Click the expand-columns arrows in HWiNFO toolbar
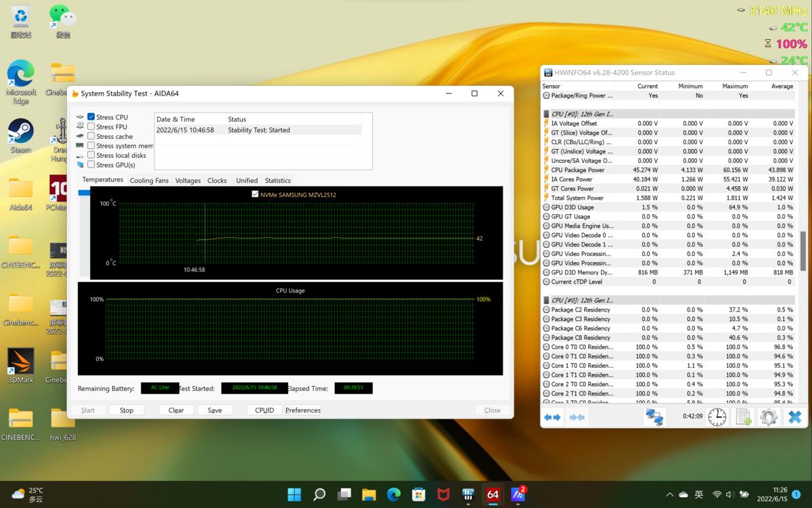 (x=551, y=417)
